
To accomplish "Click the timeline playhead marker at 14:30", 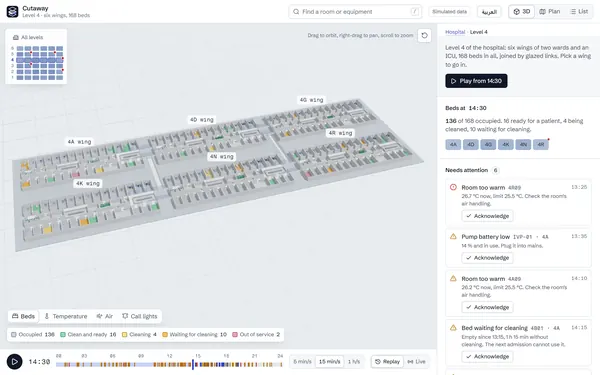I will point(193,364).
